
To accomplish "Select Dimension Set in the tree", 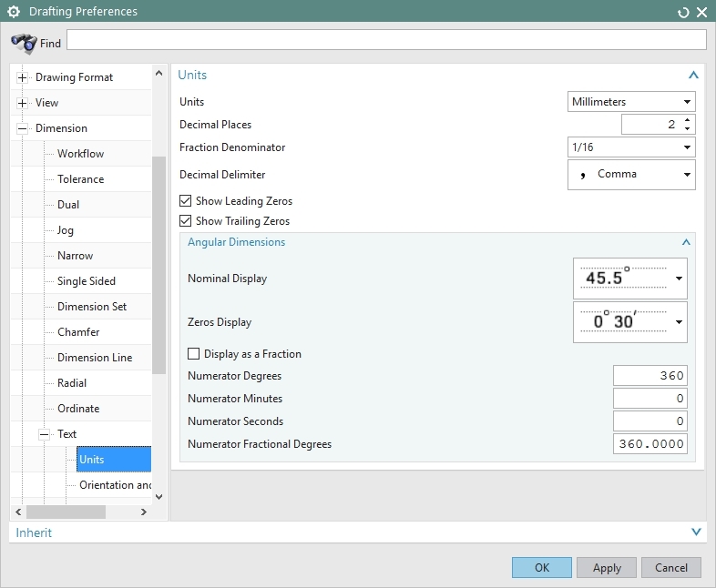I will [x=92, y=307].
